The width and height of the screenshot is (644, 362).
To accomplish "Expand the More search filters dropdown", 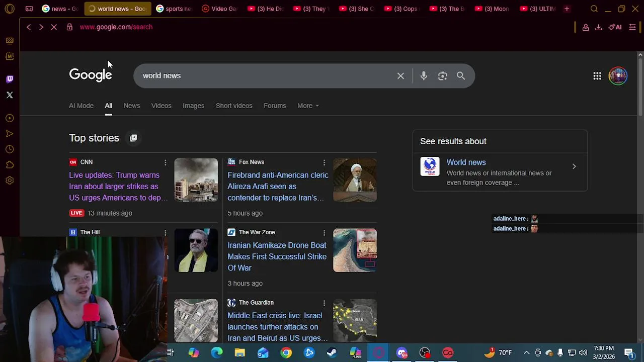I will (x=308, y=106).
